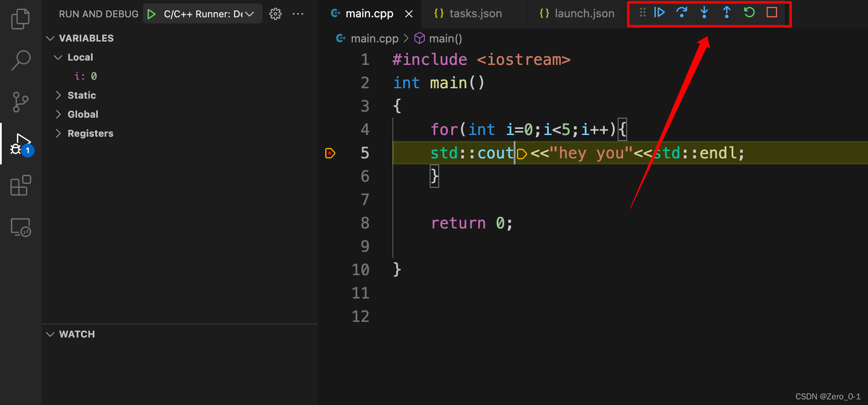Click the closing brace on line 10
The image size is (868, 405).
pyautogui.click(x=397, y=270)
